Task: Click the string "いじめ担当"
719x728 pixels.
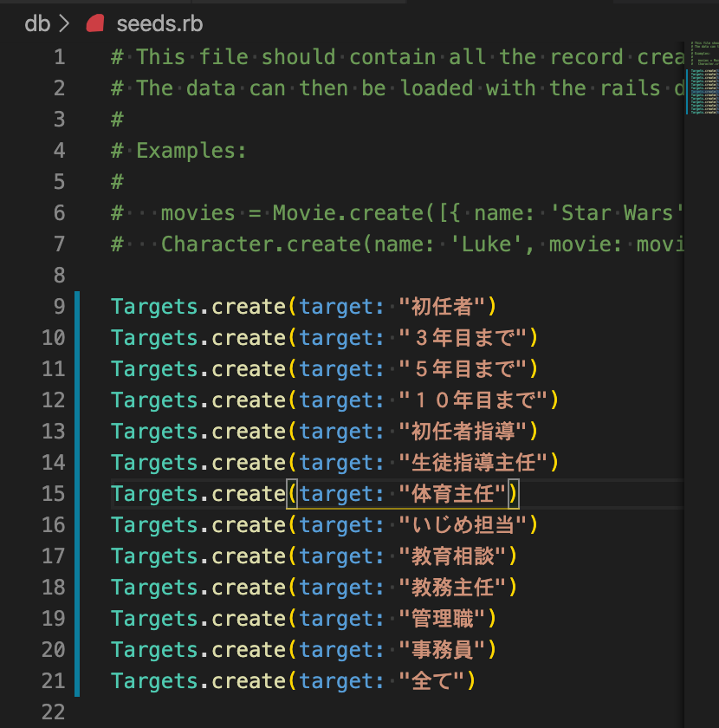Action: (x=463, y=524)
